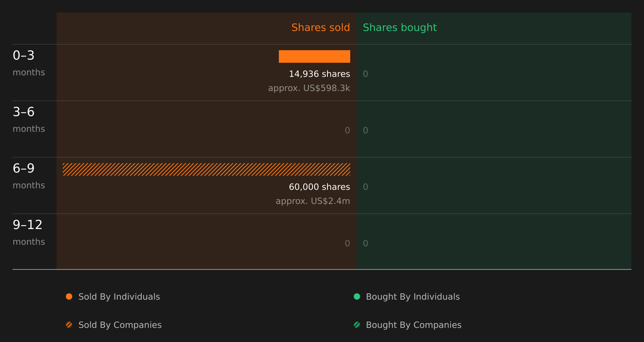Select the hatched 6–9 months sold bar
Image resolution: width=644 pixels, height=342 pixels.
coord(206,169)
